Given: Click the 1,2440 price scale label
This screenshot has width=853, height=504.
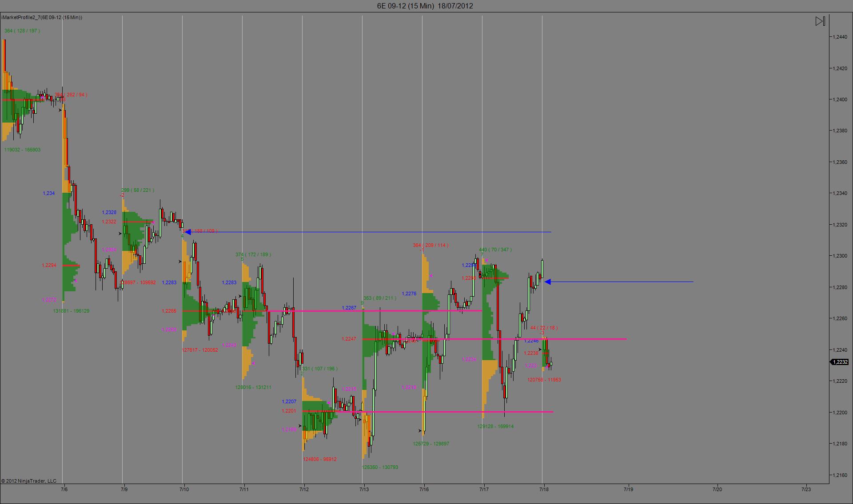Looking at the screenshot, I should [x=840, y=37].
